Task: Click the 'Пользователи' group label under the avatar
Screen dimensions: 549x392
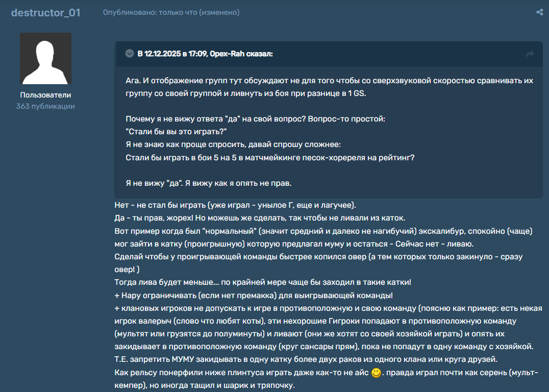Action: pyautogui.click(x=45, y=95)
